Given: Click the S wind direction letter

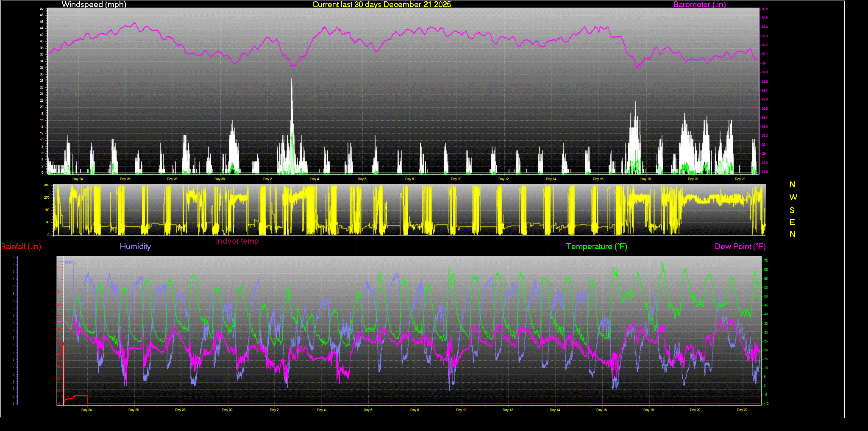Looking at the screenshot, I should pyautogui.click(x=792, y=210).
